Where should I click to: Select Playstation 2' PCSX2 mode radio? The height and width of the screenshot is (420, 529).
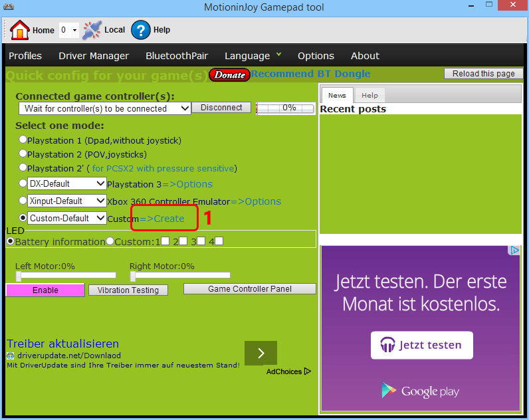pos(23,167)
